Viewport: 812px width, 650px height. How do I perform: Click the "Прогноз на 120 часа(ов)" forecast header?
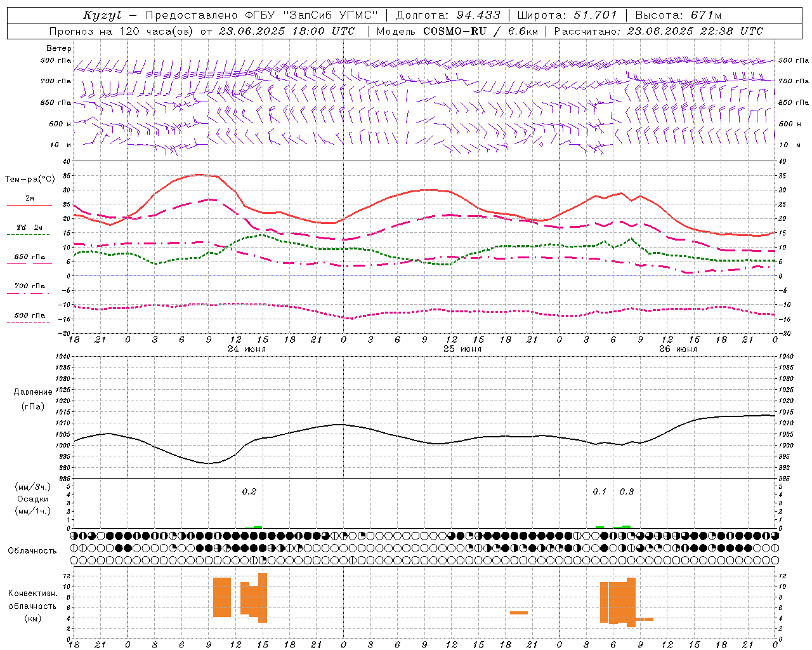[122, 31]
